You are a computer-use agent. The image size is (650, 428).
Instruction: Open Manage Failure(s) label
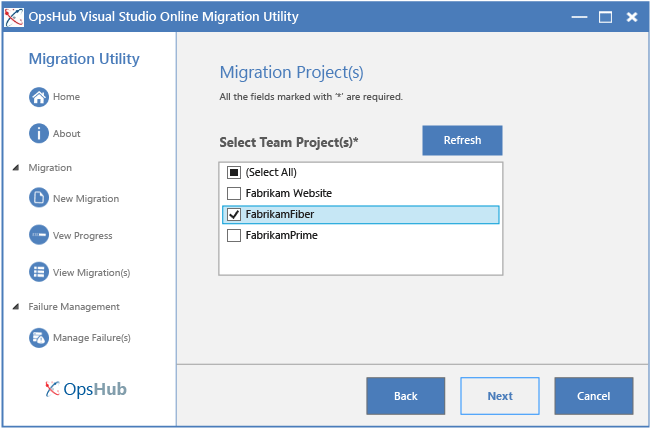92,338
